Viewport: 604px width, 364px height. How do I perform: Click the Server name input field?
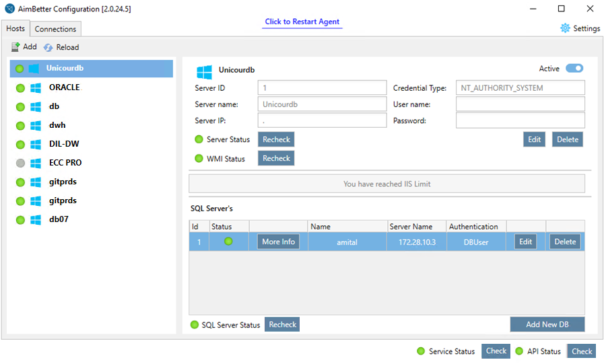point(322,104)
